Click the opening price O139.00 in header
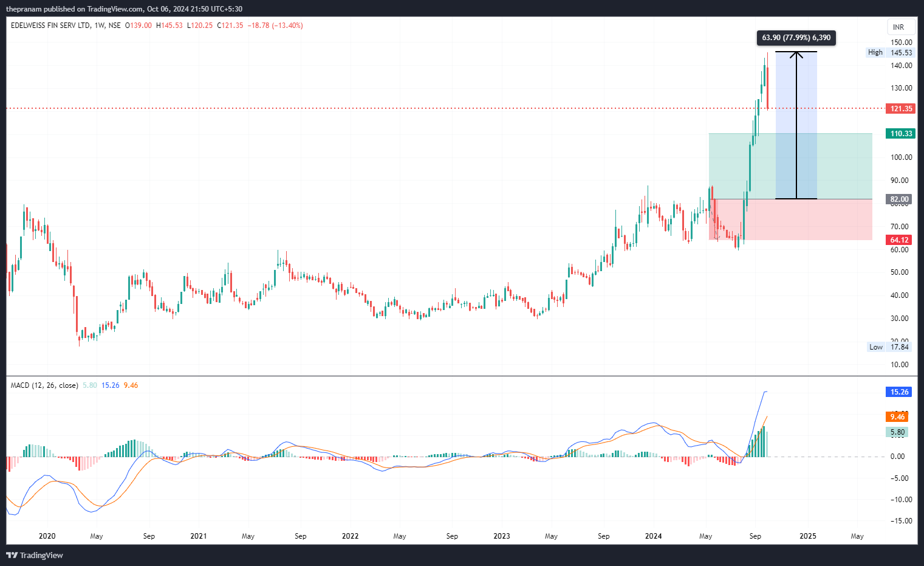 [139, 26]
